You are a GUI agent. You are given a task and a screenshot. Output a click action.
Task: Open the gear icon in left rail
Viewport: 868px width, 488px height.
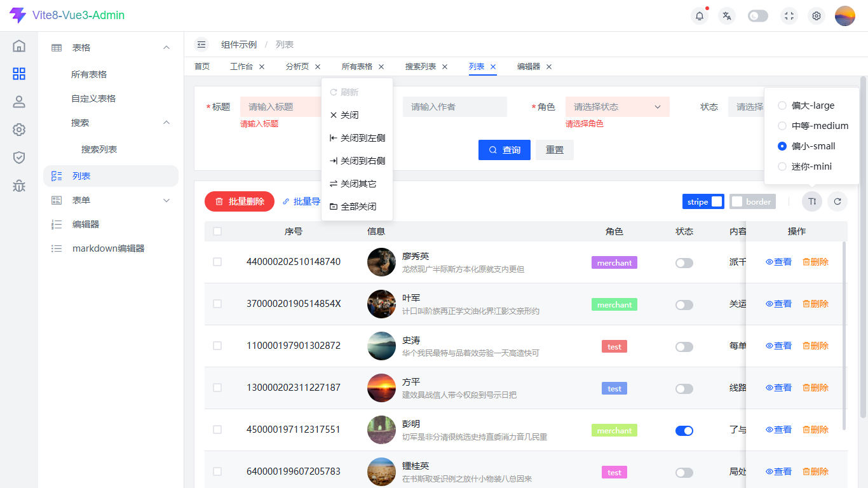click(19, 130)
